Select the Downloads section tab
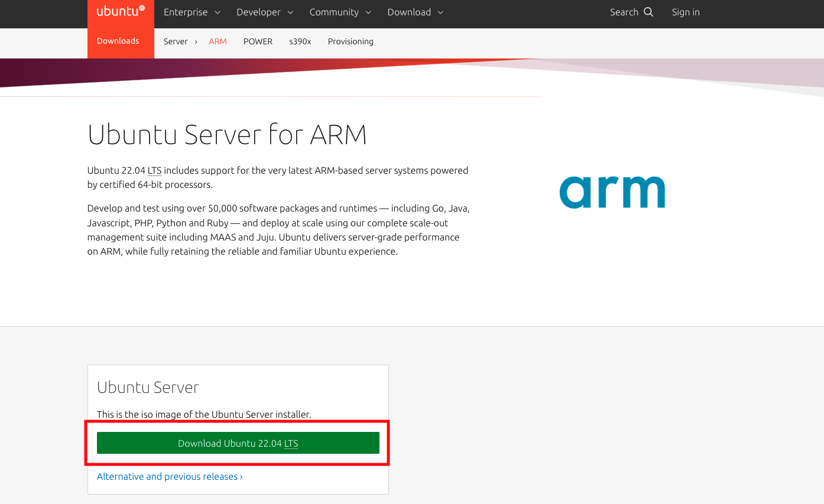Image resolution: width=824 pixels, height=504 pixels. click(118, 41)
